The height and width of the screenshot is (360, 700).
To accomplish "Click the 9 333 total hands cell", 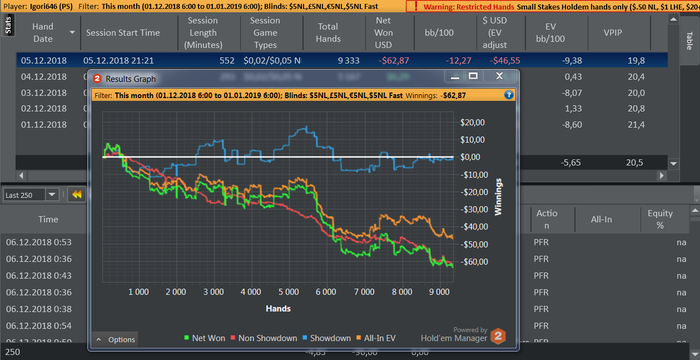I will [x=348, y=60].
